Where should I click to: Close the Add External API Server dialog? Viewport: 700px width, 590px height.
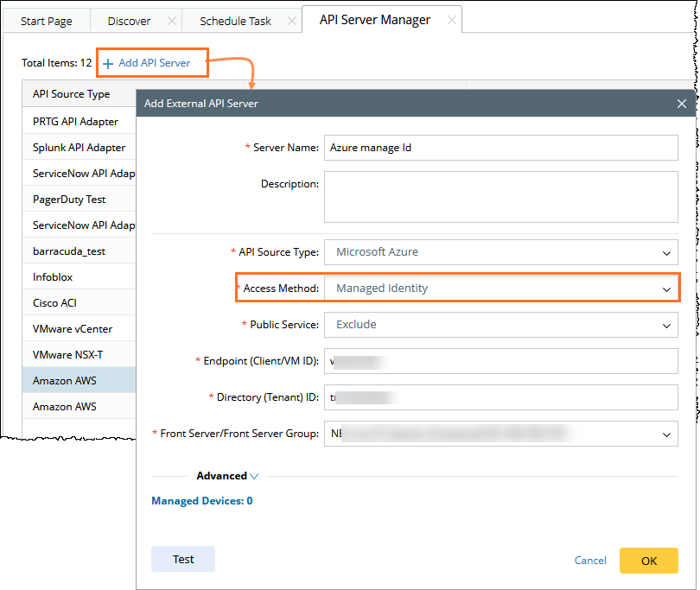(681, 104)
